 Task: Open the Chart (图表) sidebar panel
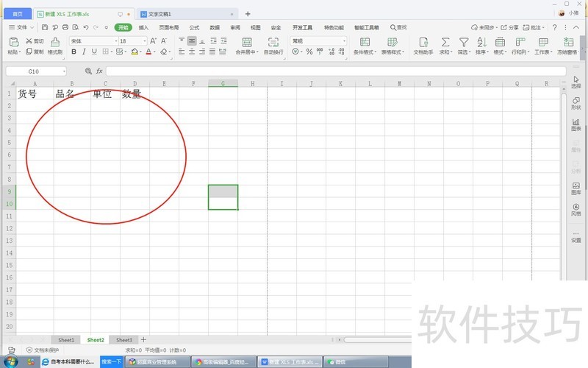tap(576, 124)
